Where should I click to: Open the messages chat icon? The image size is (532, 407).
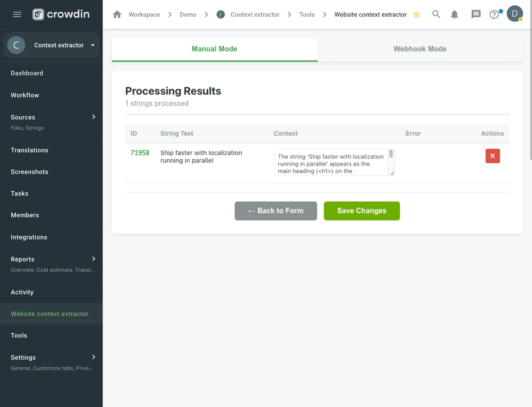pyautogui.click(x=476, y=14)
